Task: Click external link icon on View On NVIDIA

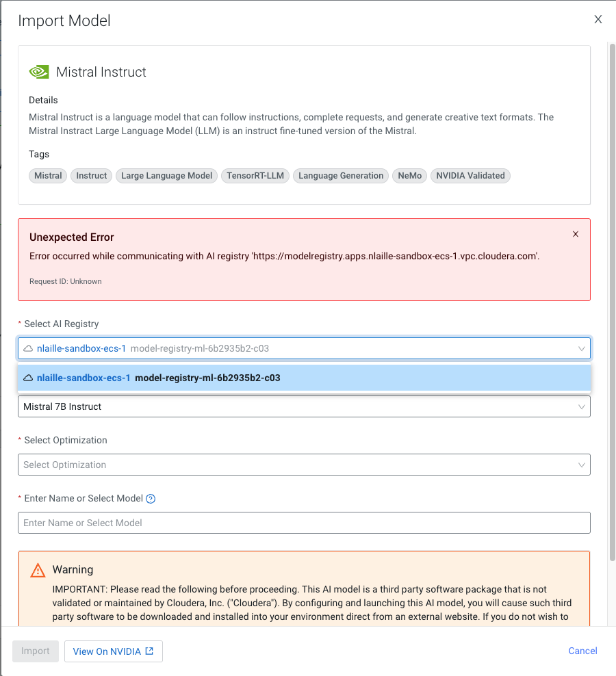Action: point(149,651)
